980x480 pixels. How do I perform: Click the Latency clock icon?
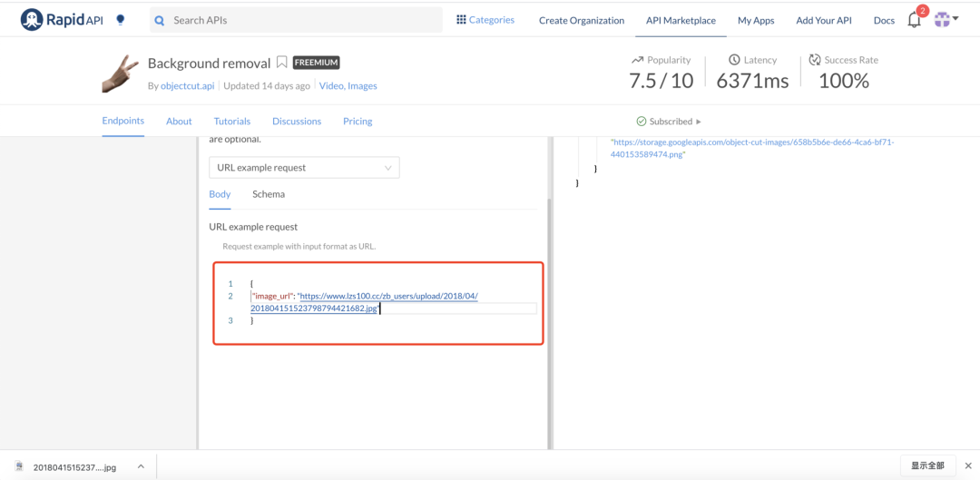pos(734,60)
